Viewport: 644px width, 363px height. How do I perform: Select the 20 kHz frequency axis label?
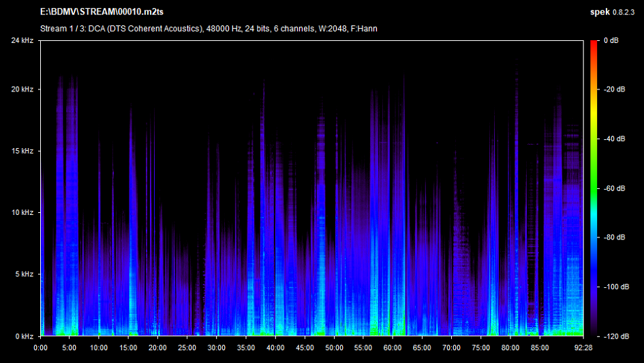pos(22,89)
